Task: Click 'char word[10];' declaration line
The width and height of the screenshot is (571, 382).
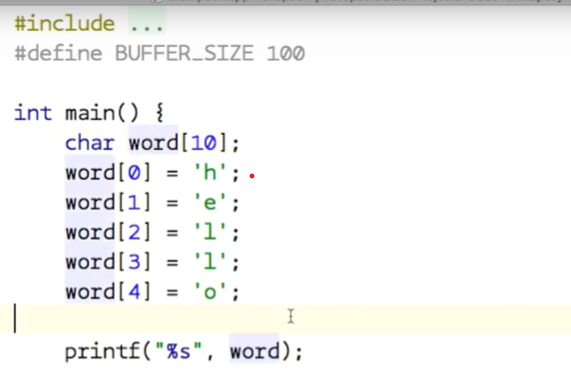Action: [x=152, y=142]
